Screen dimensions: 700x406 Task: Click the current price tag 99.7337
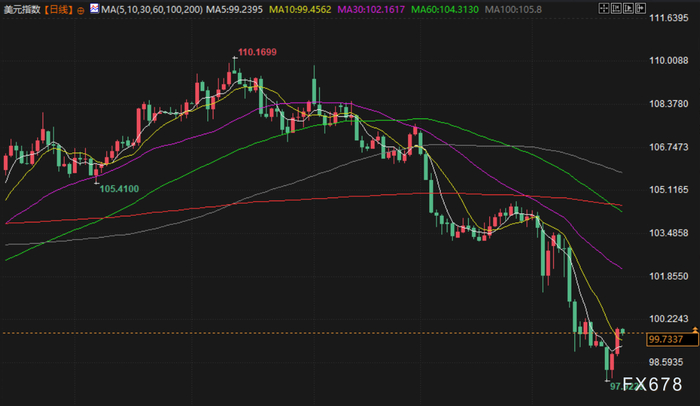(x=672, y=339)
